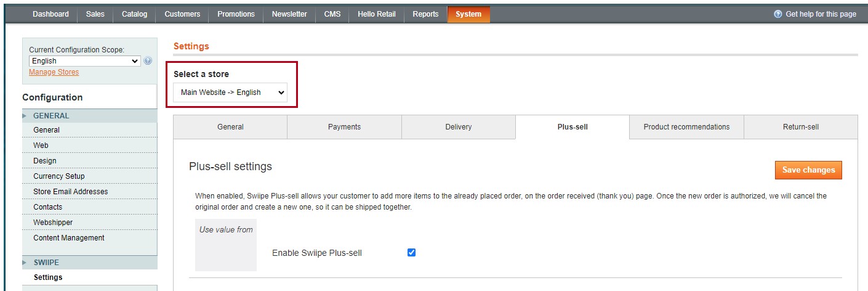Collapse the GENERAL configuration section
Image resolution: width=868 pixels, height=291 pixels.
[x=51, y=116]
